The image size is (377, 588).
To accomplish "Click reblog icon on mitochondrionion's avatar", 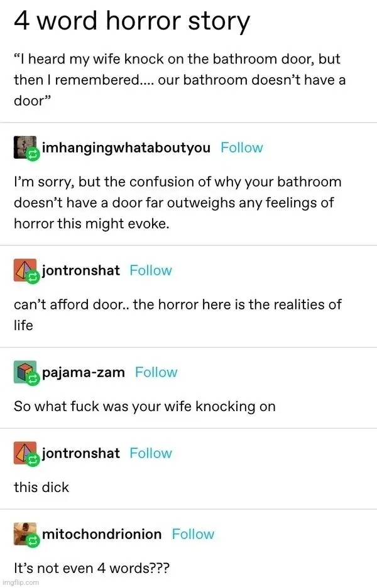I will coord(33,541).
